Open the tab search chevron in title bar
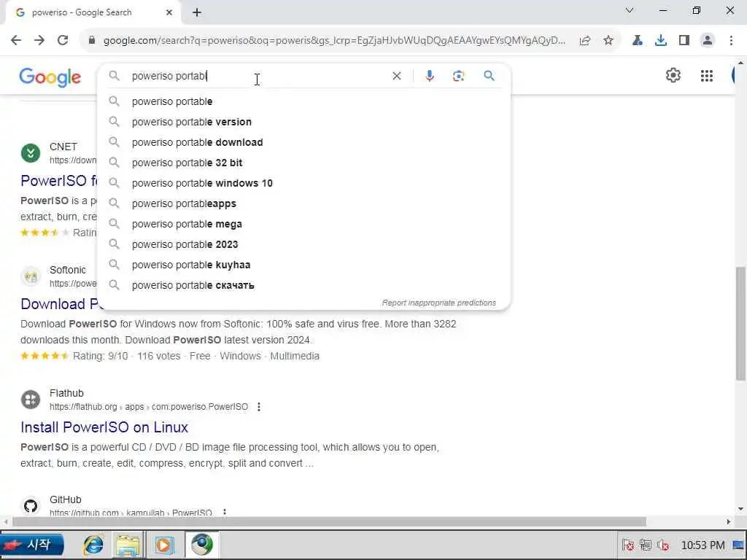This screenshot has width=747, height=560. [630, 10]
